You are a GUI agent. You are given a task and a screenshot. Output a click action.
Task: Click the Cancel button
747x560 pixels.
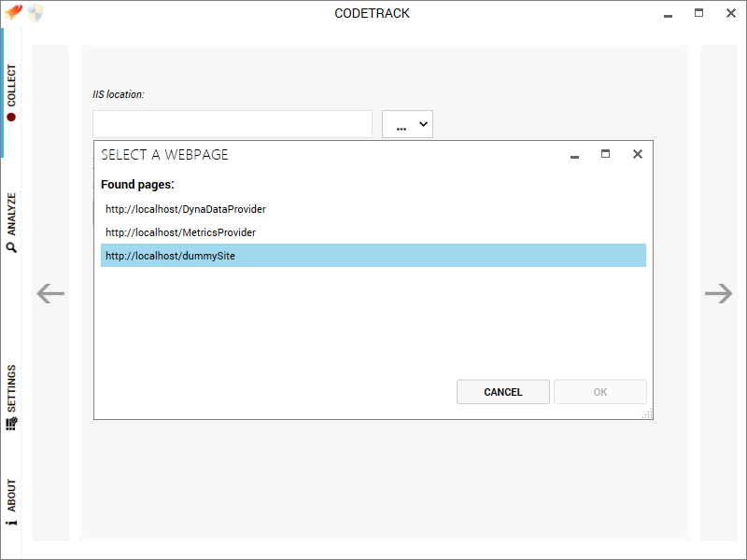pyautogui.click(x=503, y=392)
